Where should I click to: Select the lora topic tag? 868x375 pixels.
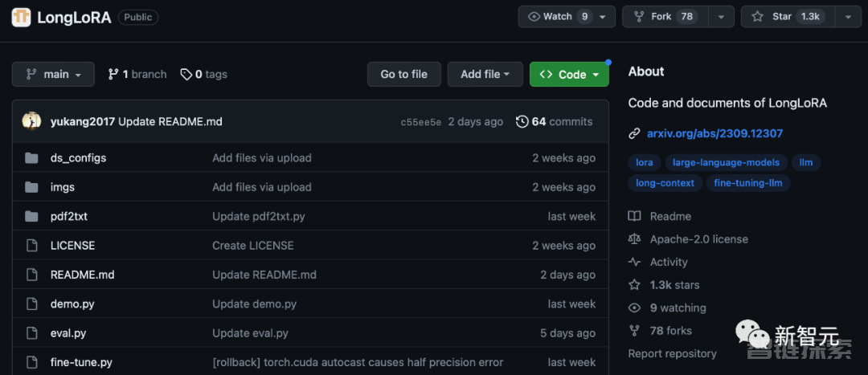coord(645,163)
